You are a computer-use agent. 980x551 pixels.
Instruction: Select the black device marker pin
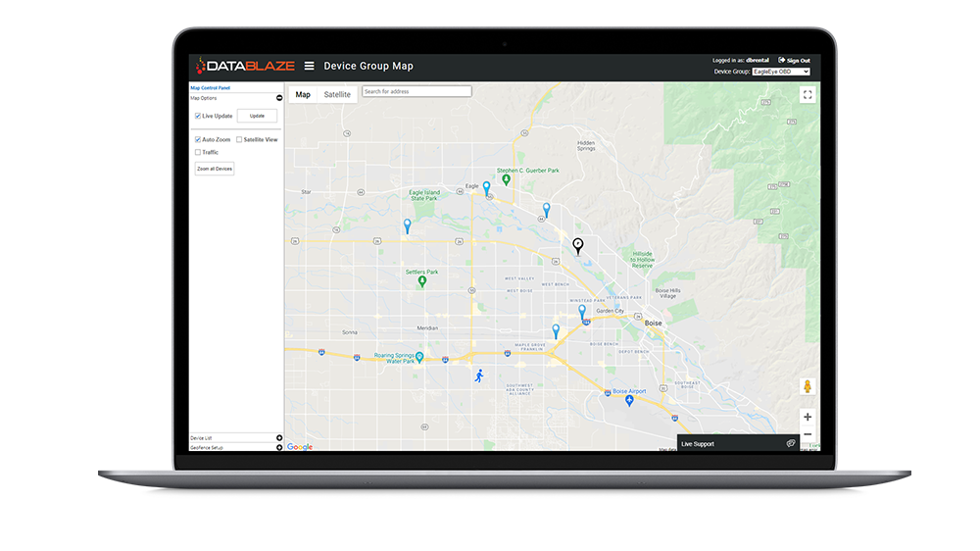(577, 245)
